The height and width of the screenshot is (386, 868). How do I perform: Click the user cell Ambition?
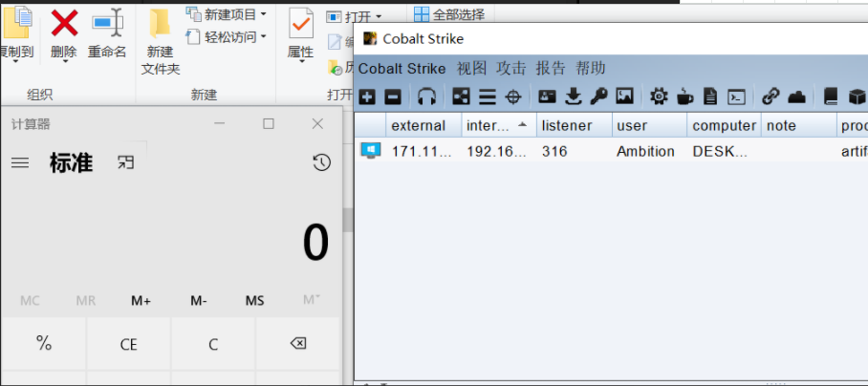pos(645,152)
